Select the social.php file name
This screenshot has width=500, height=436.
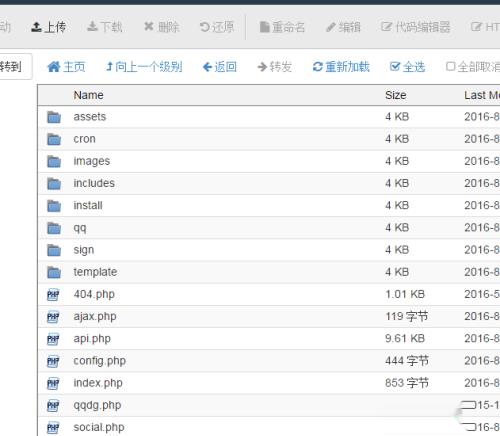99,427
